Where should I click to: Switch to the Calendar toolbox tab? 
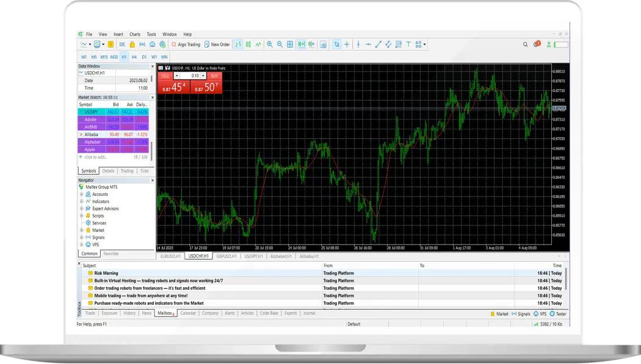pos(188,313)
